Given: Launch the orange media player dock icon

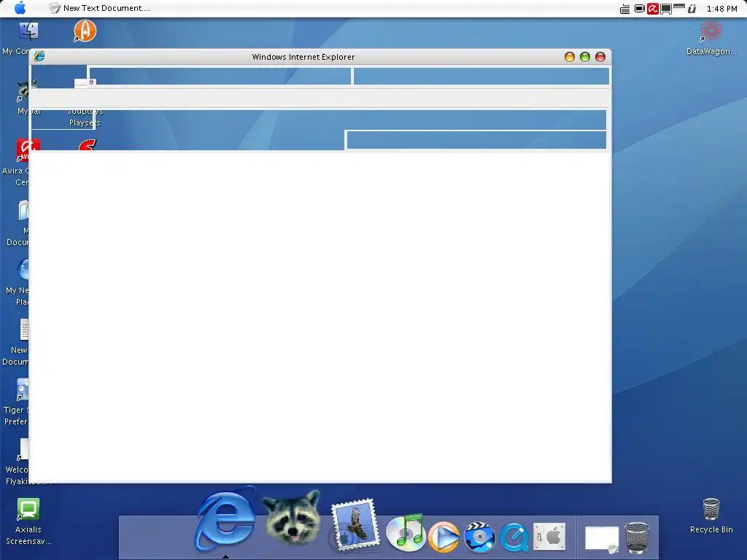Looking at the screenshot, I should (444, 537).
